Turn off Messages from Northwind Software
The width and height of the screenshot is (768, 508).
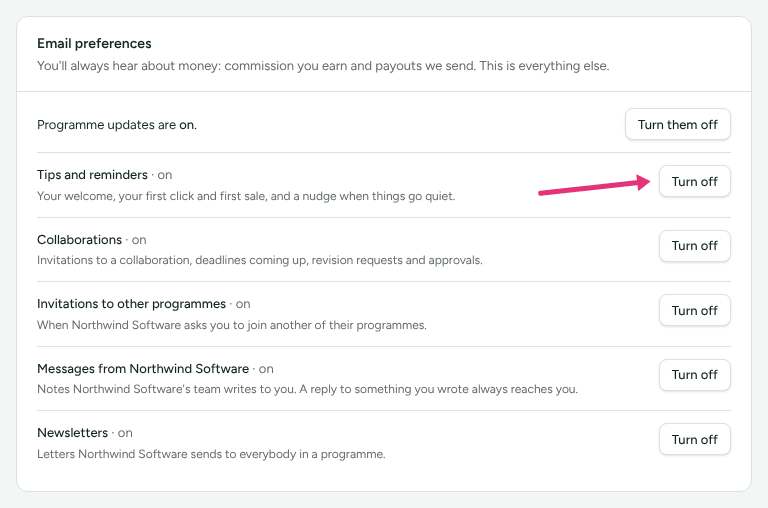point(695,374)
